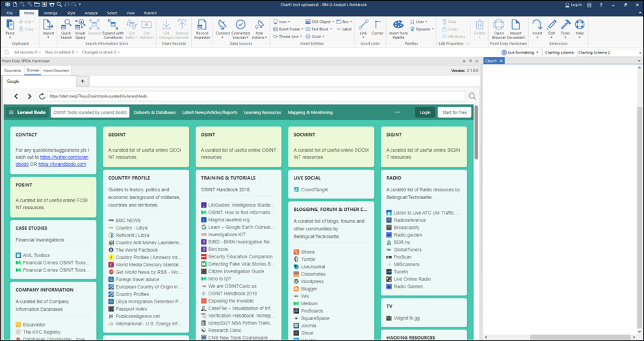This screenshot has width=644, height=341.
Task: Open the Visual Query tool
Action: (x=80, y=29)
